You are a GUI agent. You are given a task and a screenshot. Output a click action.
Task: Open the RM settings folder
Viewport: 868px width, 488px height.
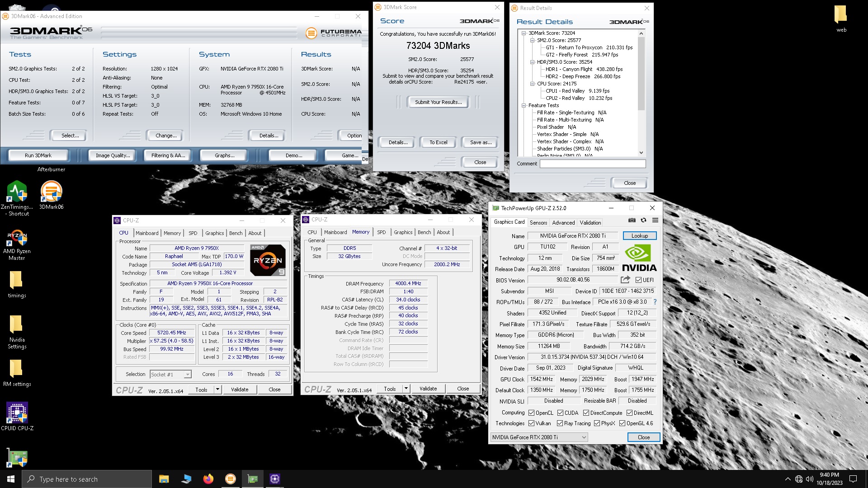coord(17,373)
